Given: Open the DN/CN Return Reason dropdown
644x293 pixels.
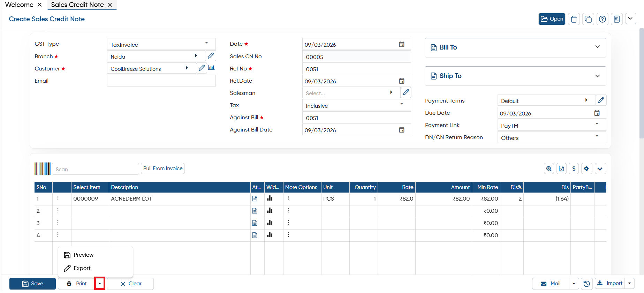Looking at the screenshot, I should coord(552,137).
